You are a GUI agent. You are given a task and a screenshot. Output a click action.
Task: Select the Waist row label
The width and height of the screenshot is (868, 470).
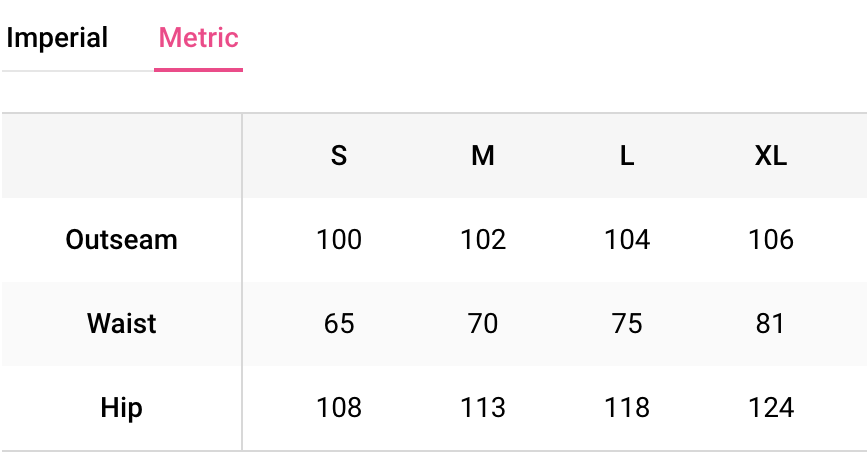pos(121,324)
